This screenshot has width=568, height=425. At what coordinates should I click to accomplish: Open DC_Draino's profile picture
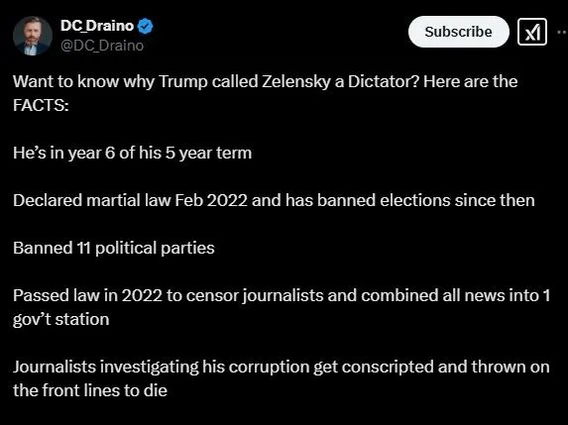(x=33, y=36)
